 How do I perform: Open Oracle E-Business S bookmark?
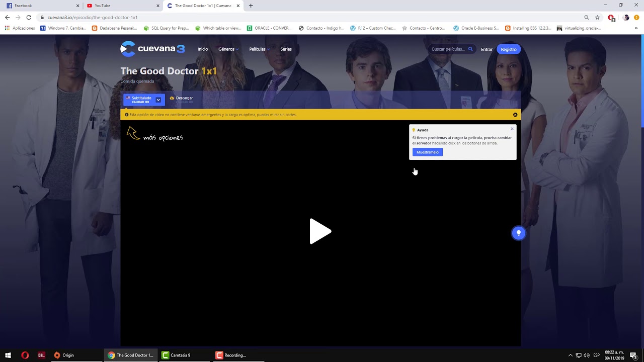pyautogui.click(x=476, y=28)
